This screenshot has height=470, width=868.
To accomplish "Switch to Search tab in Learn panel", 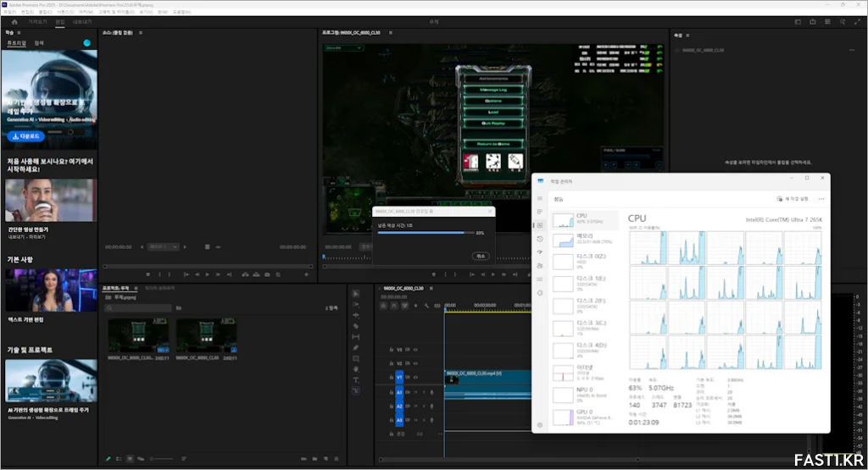I will click(x=39, y=43).
